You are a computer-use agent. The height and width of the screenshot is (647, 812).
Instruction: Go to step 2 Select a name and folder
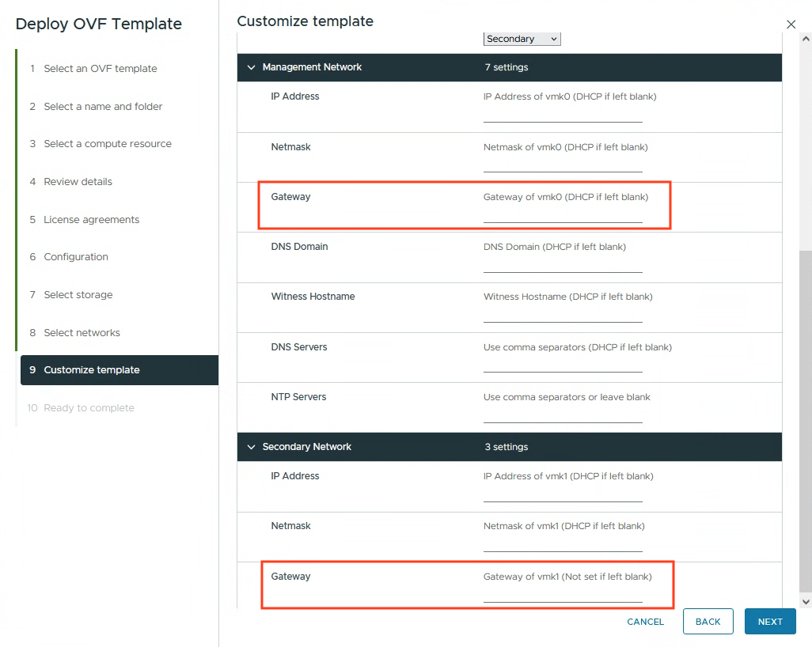coord(103,107)
